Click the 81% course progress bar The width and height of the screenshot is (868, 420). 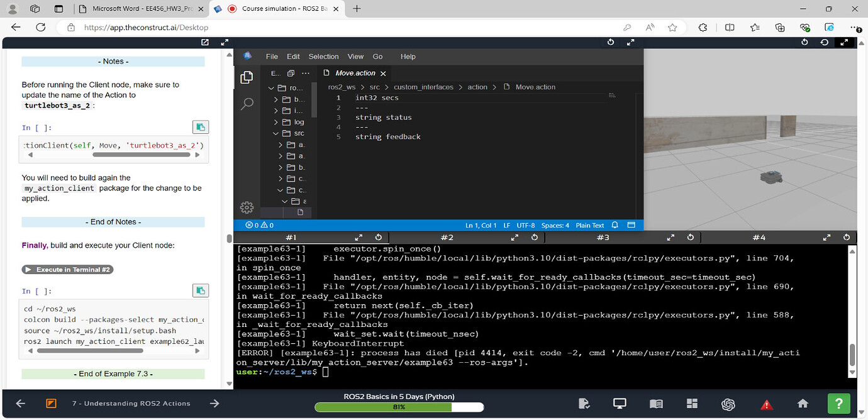[x=399, y=407]
